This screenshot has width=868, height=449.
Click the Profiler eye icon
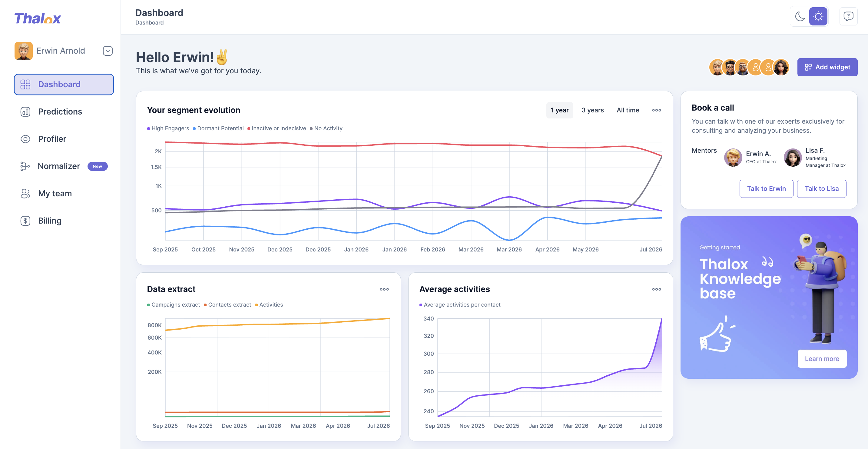(25, 139)
